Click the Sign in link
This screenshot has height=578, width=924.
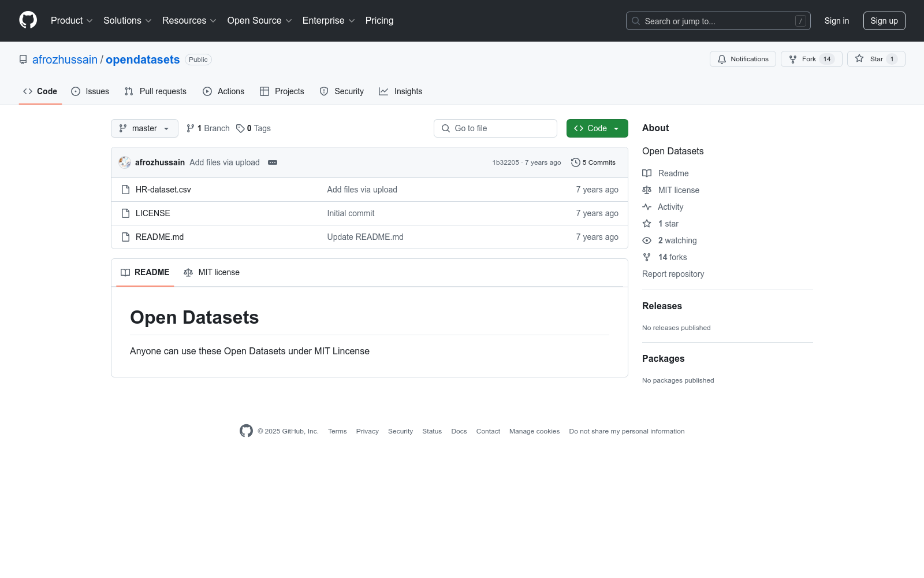tap(837, 21)
